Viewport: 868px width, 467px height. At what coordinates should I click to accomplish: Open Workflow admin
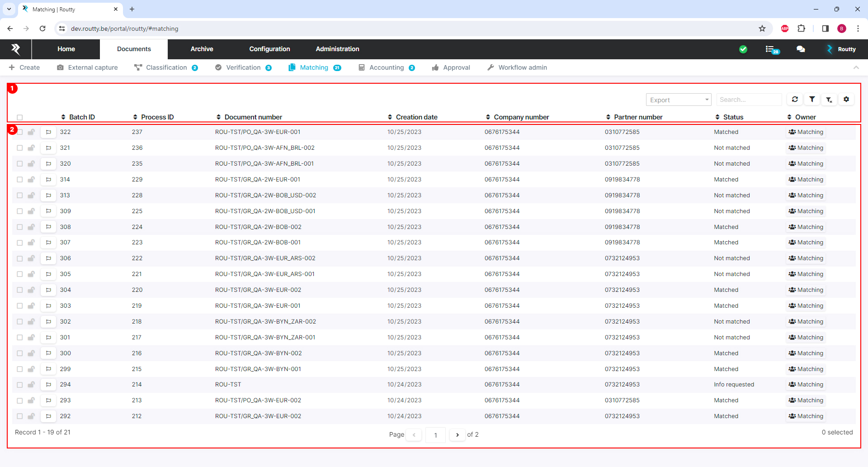click(x=517, y=67)
